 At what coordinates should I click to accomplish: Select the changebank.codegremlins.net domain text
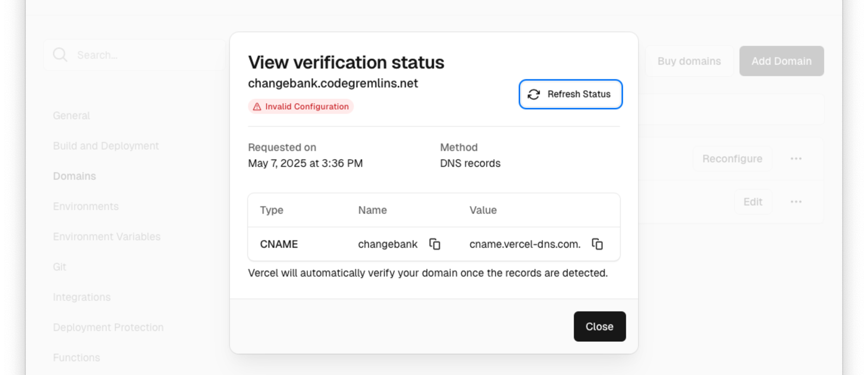pyautogui.click(x=333, y=84)
